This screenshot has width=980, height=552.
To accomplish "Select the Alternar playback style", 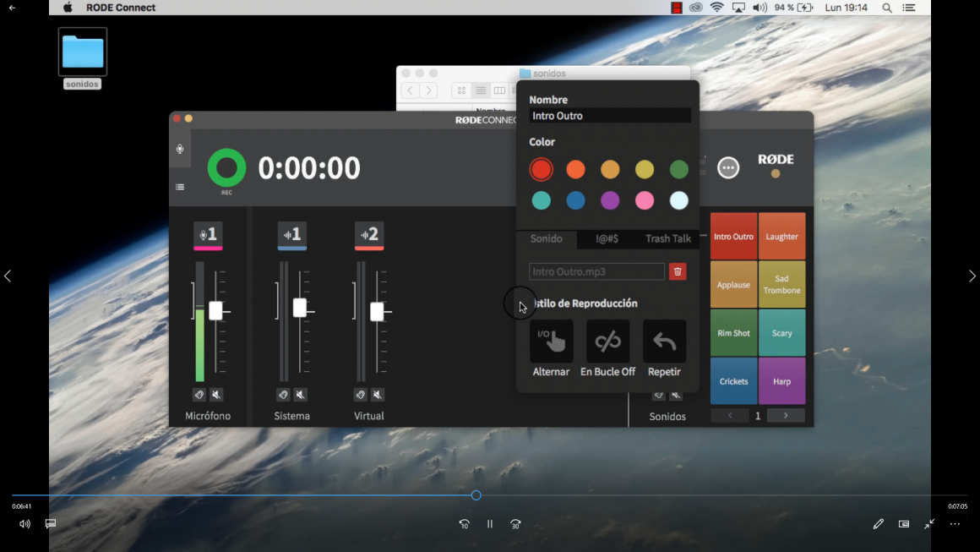I will [x=551, y=342].
